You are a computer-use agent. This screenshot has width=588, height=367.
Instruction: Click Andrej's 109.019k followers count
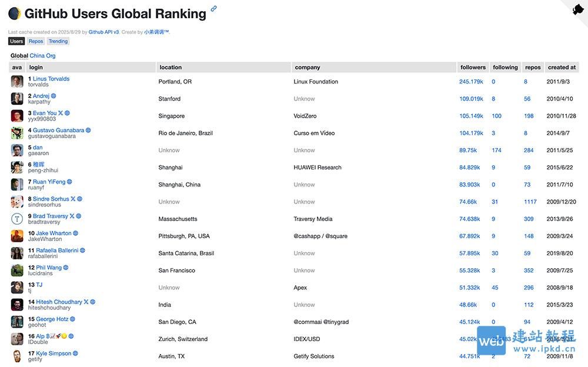(x=471, y=99)
